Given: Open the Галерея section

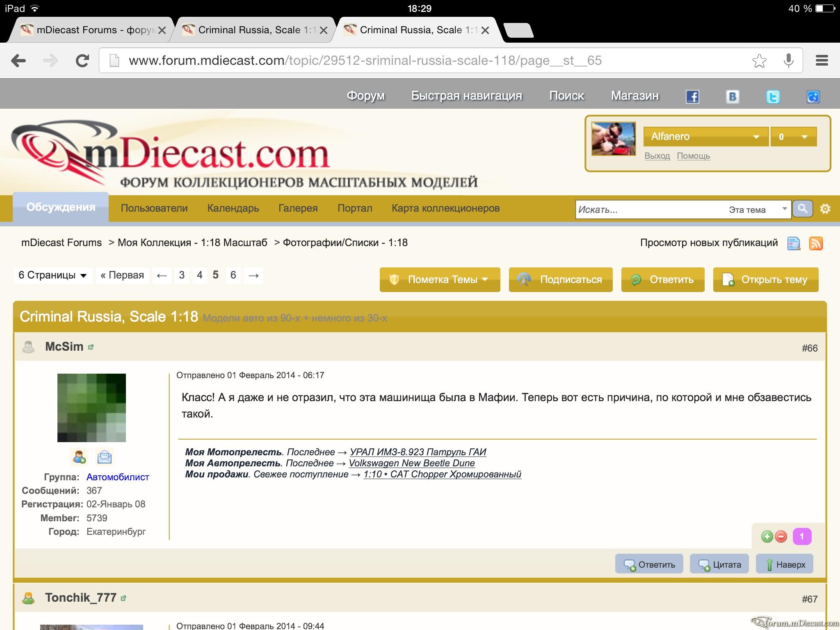Looking at the screenshot, I should coord(298,208).
